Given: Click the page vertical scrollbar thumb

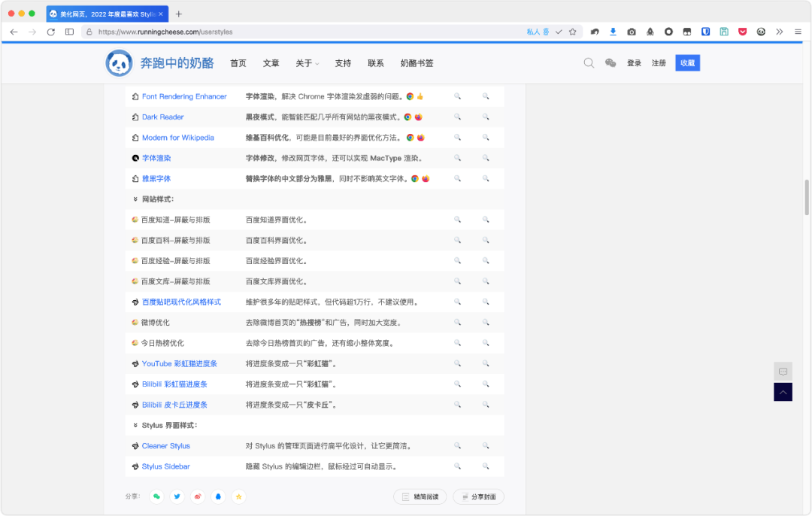Looking at the screenshot, I should [x=806, y=197].
